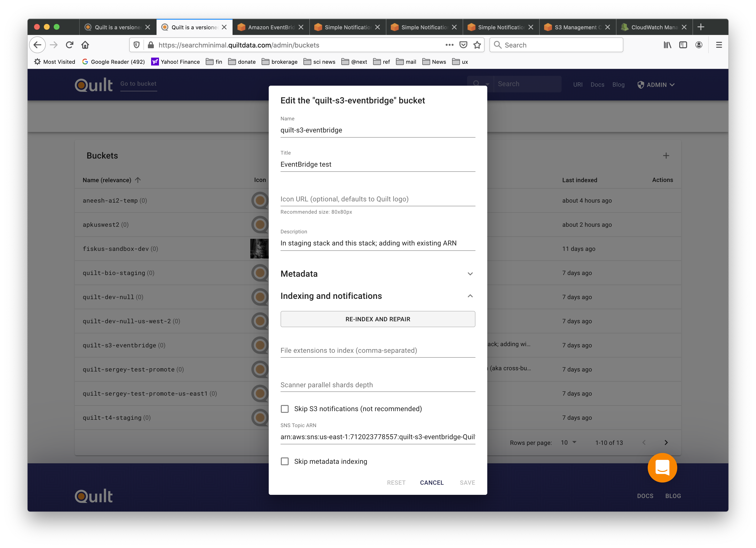Open the sci news bookmarks folder
The width and height of the screenshot is (756, 548).
(319, 62)
